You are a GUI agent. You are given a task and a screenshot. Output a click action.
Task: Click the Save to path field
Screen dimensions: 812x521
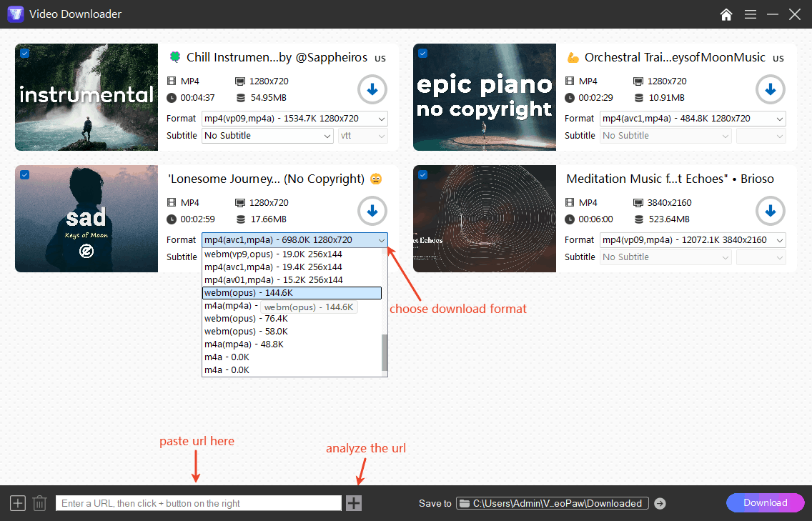tap(552, 503)
